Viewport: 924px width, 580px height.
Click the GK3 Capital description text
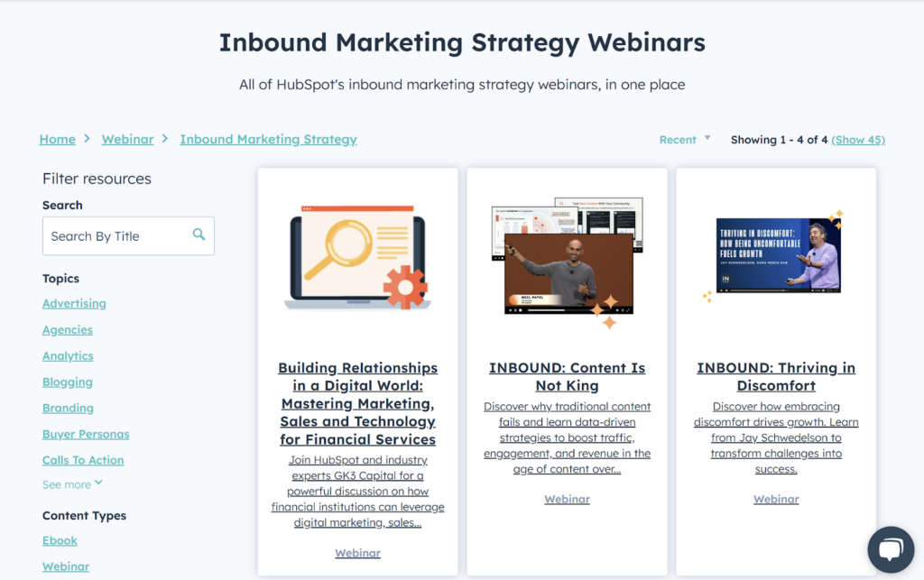tap(357, 491)
